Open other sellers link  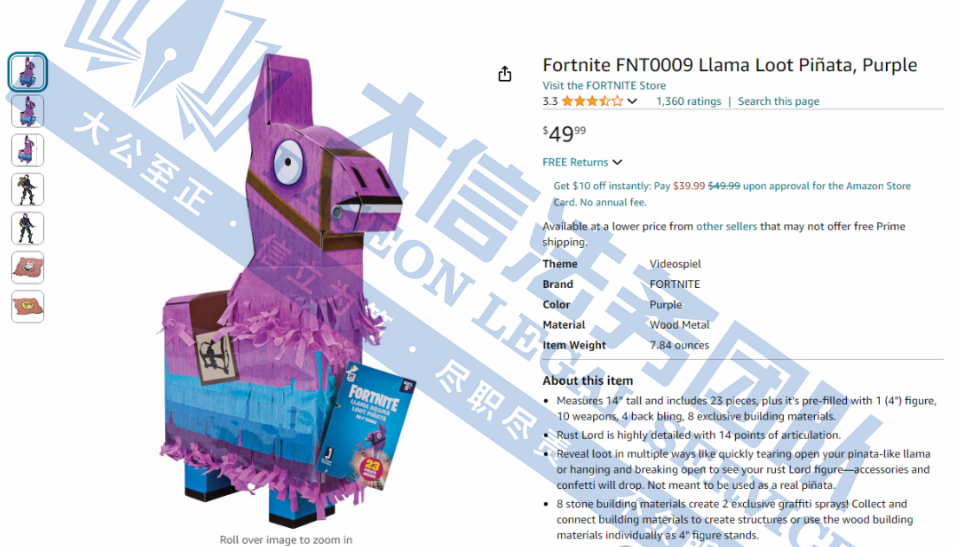click(726, 226)
